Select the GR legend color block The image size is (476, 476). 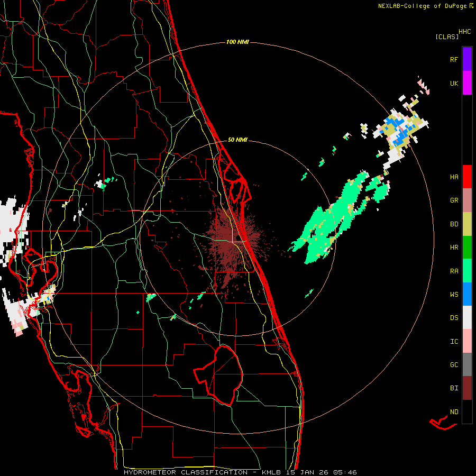pyautogui.click(x=467, y=200)
